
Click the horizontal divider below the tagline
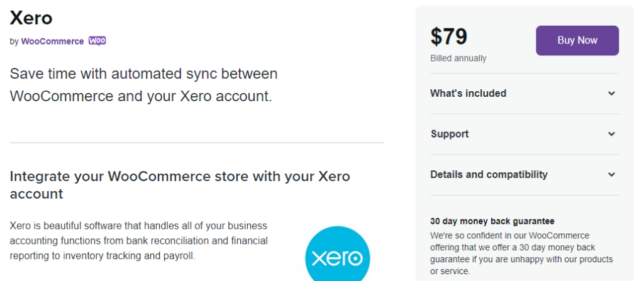197,143
